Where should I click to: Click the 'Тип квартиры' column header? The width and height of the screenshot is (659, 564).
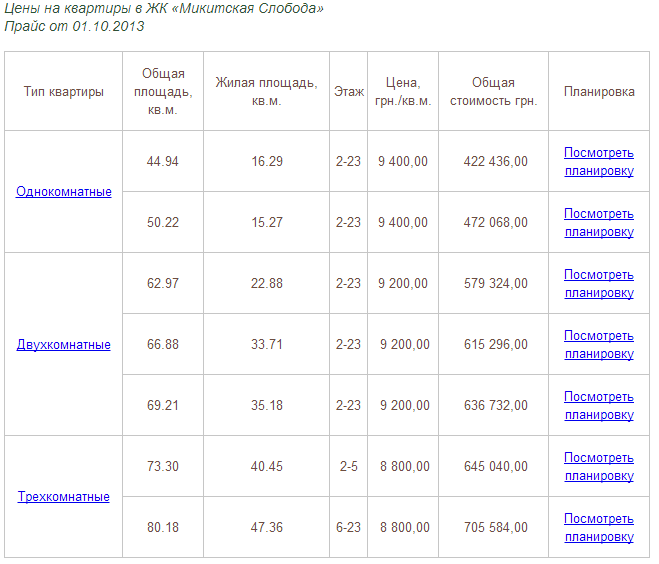(x=63, y=92)
